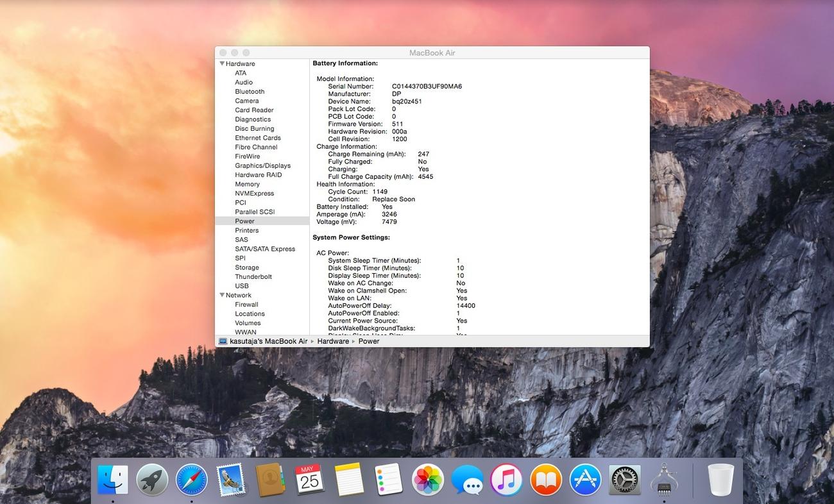Click the MacBook Air window title
Screen dimensions: 834x504
pyautogui.click(x=432, y=53)
